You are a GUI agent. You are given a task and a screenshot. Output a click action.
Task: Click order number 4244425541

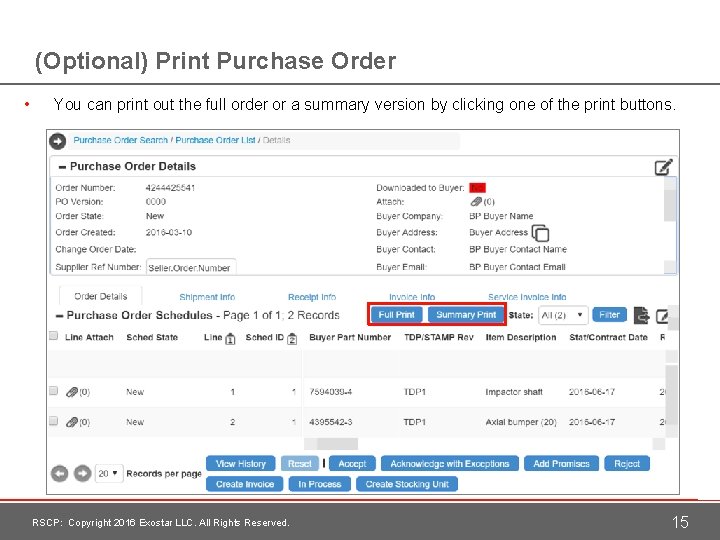click(170, 188)
